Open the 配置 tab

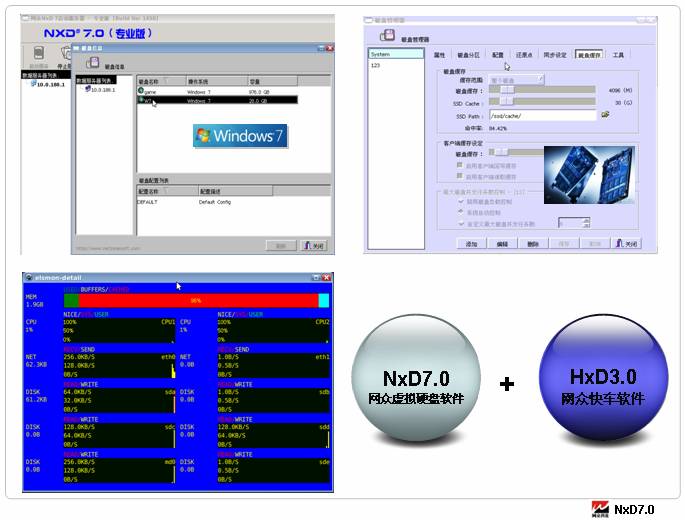pos(498,55)
